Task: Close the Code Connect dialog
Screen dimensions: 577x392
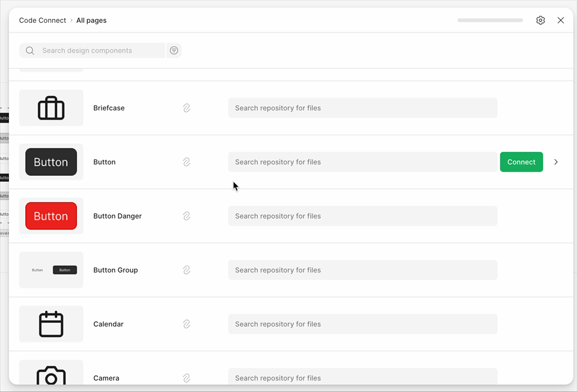Action: [561, 20]
